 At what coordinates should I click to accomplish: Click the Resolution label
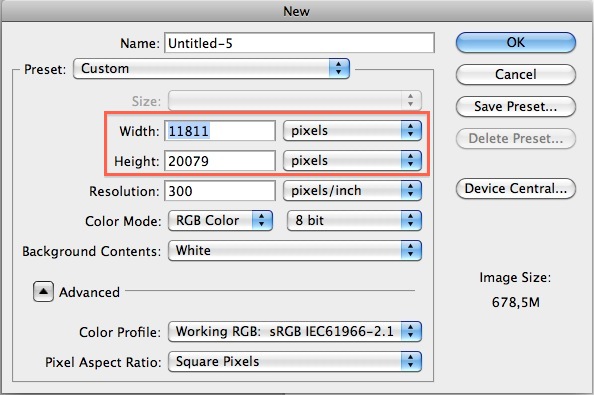coord(124,191)
